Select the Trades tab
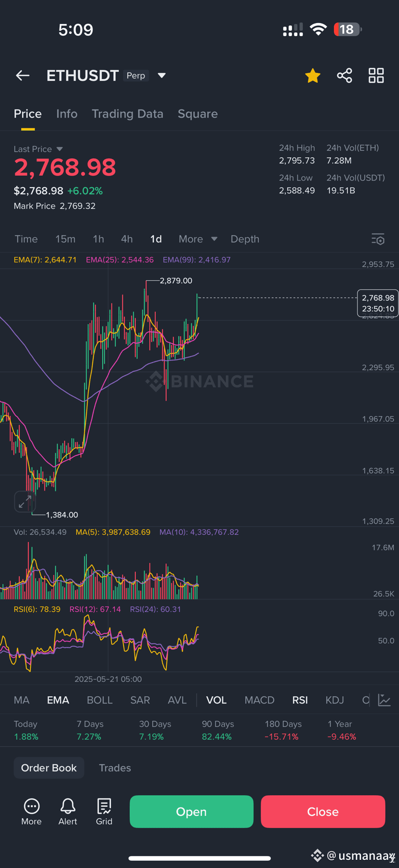399x868 pixels. [115, 768]
